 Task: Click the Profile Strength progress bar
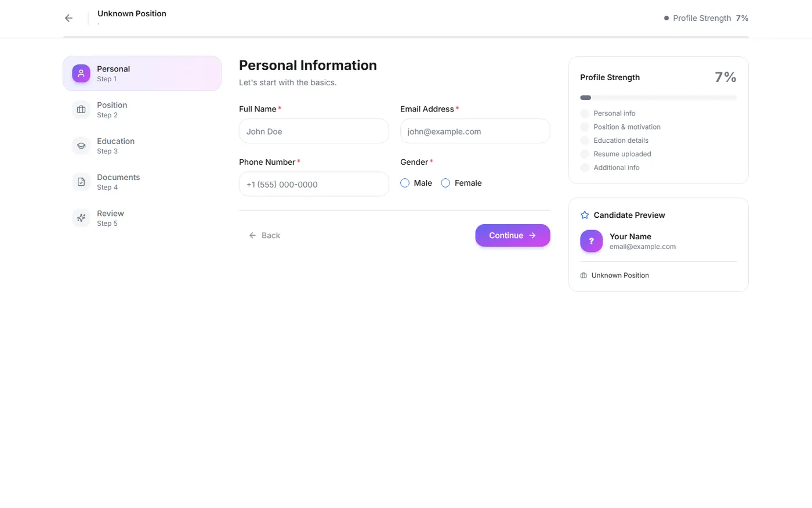tap(658, 98)
